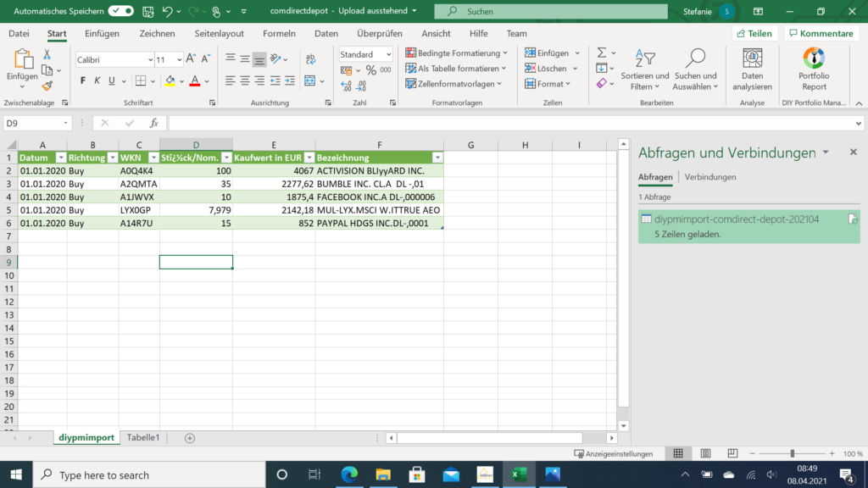
Task: Click the Teilen button
Action: coord(754,33)
